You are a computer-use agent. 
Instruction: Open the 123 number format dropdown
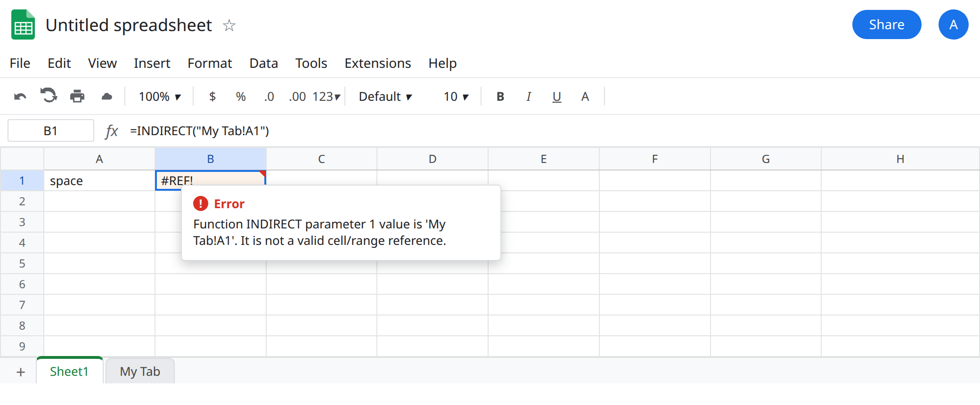(326, 97)
